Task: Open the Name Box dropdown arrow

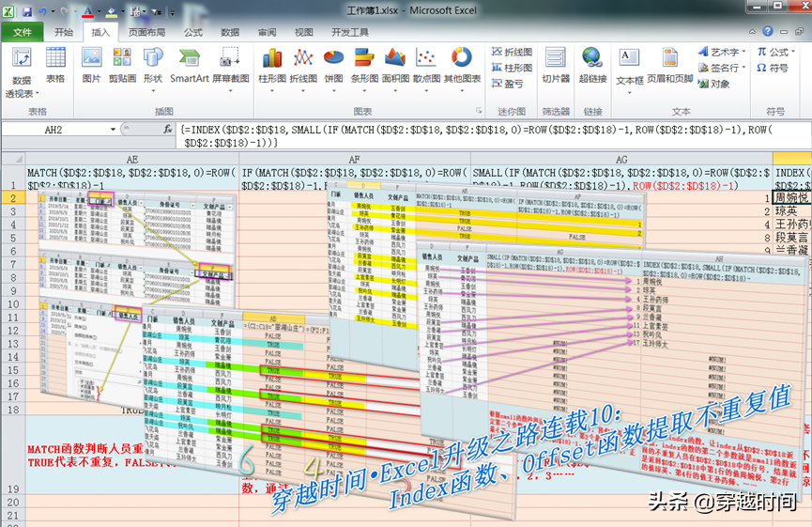Action: (113, 129)
